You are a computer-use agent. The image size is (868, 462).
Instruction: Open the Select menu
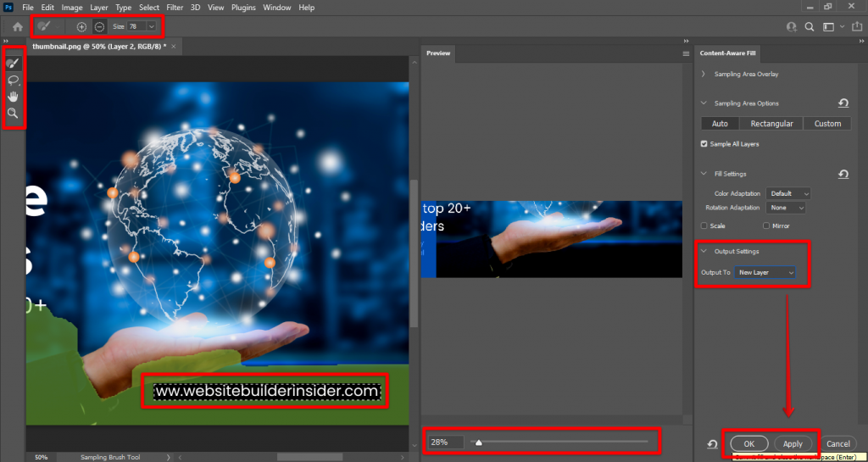[149, 8]
